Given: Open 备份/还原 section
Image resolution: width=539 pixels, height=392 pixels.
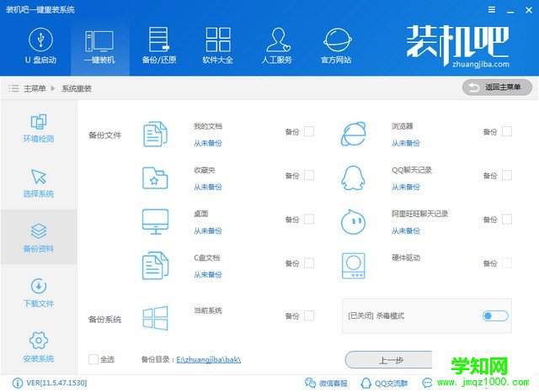Looking at the screenshot, I should click(159, 45).
